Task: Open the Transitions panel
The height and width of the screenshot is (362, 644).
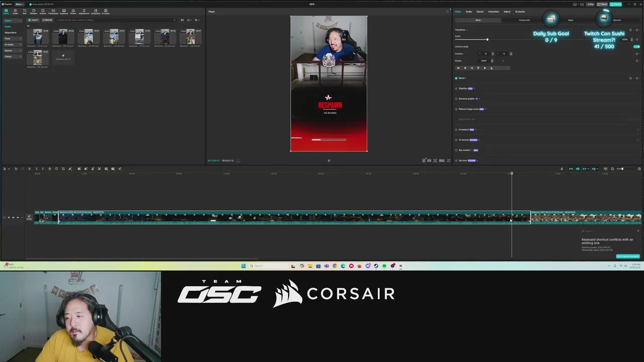Action: tap(53, 12)
